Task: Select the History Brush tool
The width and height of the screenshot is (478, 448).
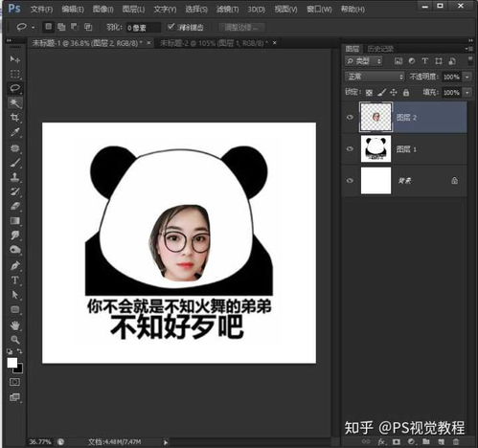Action: (14, 191)
